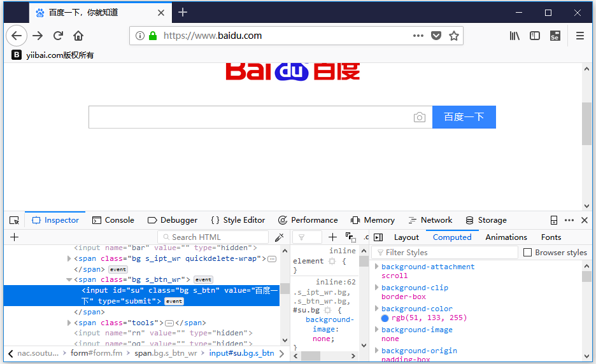Select the Computed side tab
Image resolution: width=596 pixels, height=364 pixels.
tap(452, 237)
